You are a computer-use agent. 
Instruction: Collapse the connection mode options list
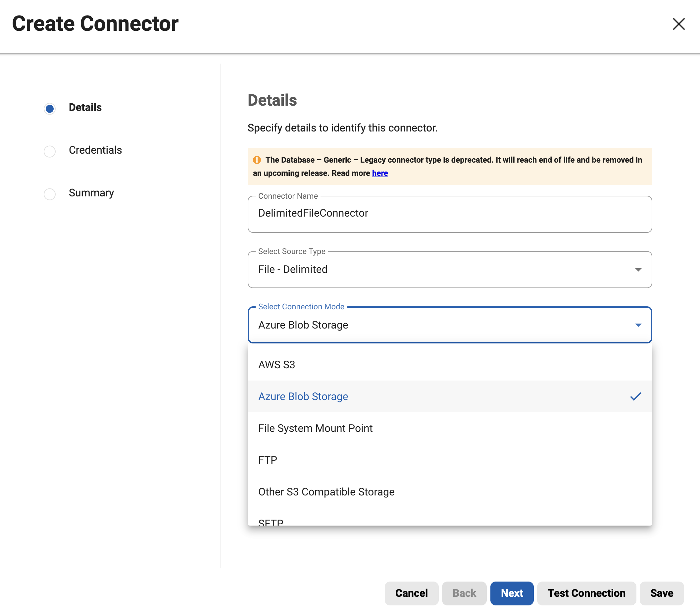pos(638,325)
